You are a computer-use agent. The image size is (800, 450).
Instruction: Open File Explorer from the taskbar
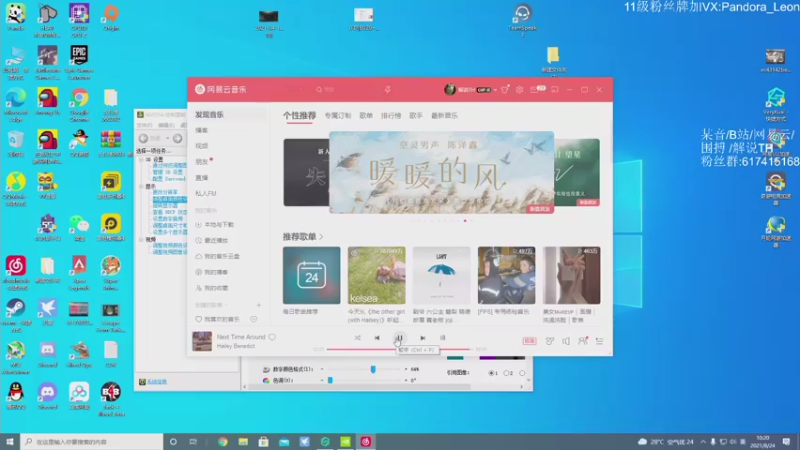(x=243, y=442)
